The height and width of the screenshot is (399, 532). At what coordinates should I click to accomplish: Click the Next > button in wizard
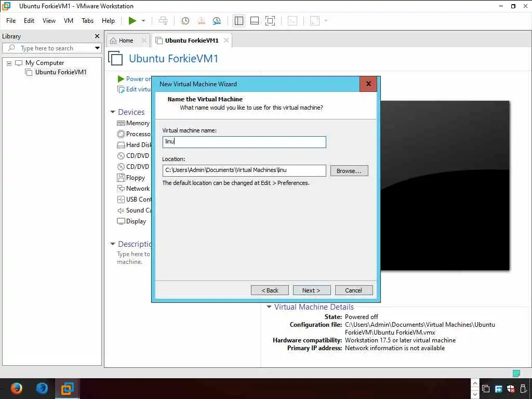click(312, 290)
